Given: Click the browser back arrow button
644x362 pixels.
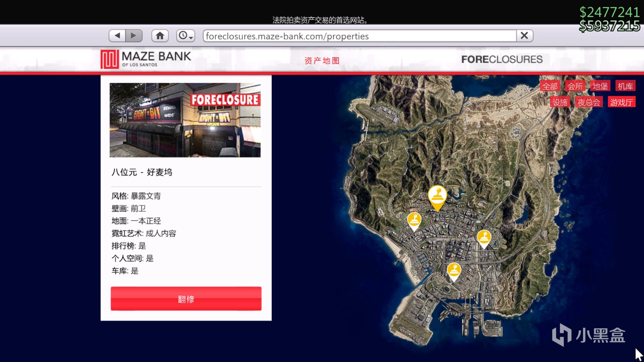Looking at the screenshot, I should pos(117,36).
